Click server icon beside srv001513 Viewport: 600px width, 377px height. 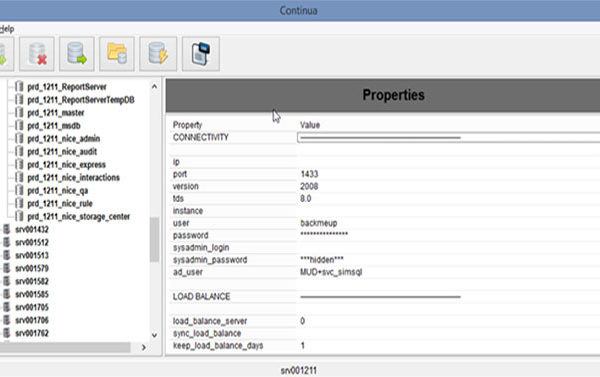coord(7,255)
